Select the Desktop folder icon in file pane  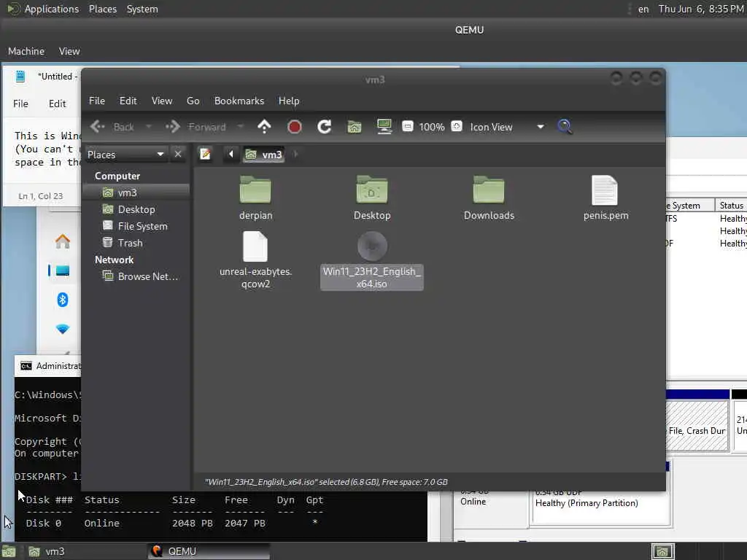pyautogui.click(x=372, y=198)
